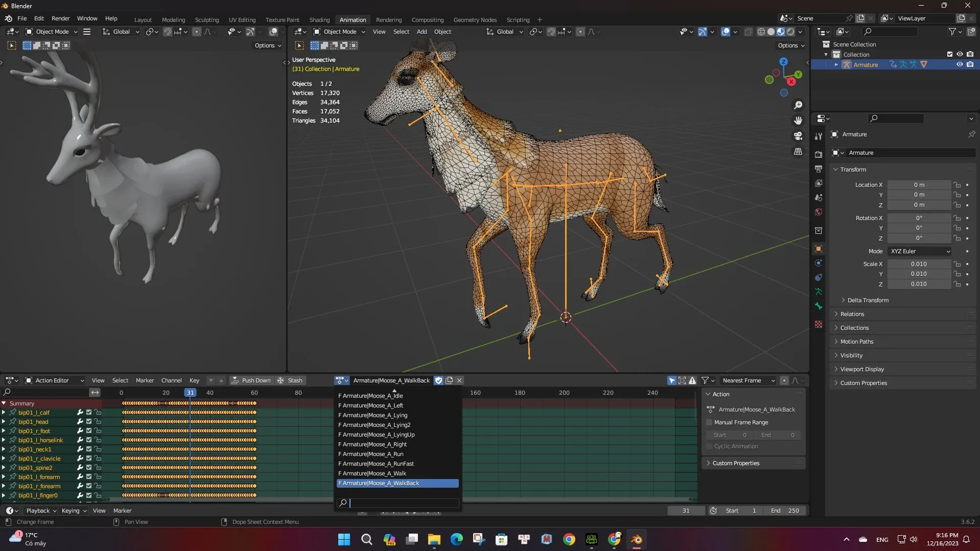The width and height of the screenshot is (980, 551).
Task: Select the camera view icon in viewport gizmos
Action: tap(798, 136)
